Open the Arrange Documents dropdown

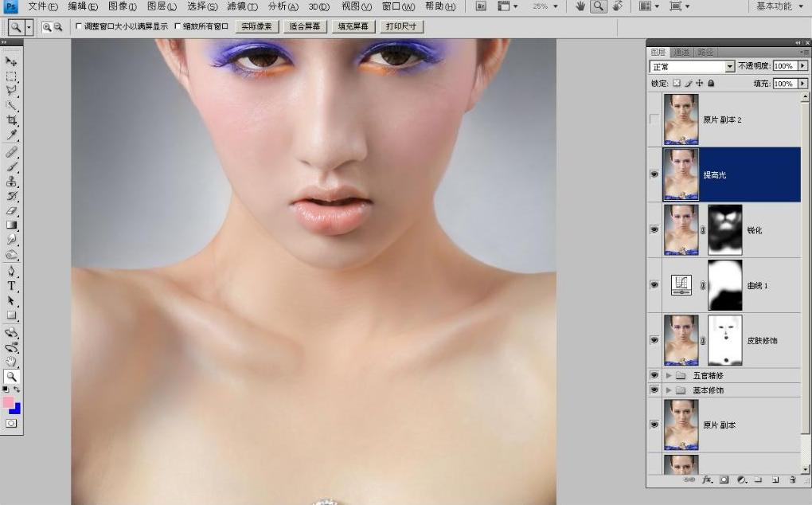(x=649, y=6)
